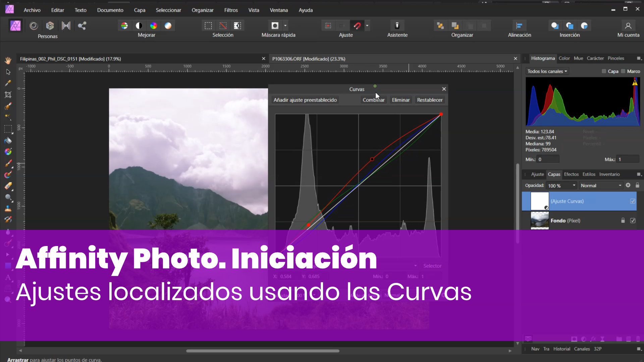Image resolution: width=644 pixels, height=362 pixels.
Task: Toggle the snapping magnet icon
Action: [x=357, y=26]
